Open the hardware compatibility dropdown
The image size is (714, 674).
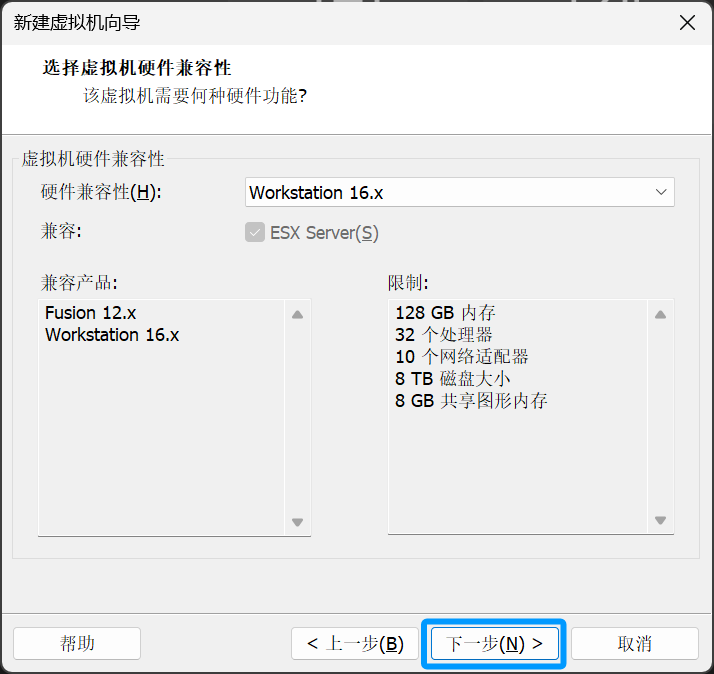click(x=459, y=192)
